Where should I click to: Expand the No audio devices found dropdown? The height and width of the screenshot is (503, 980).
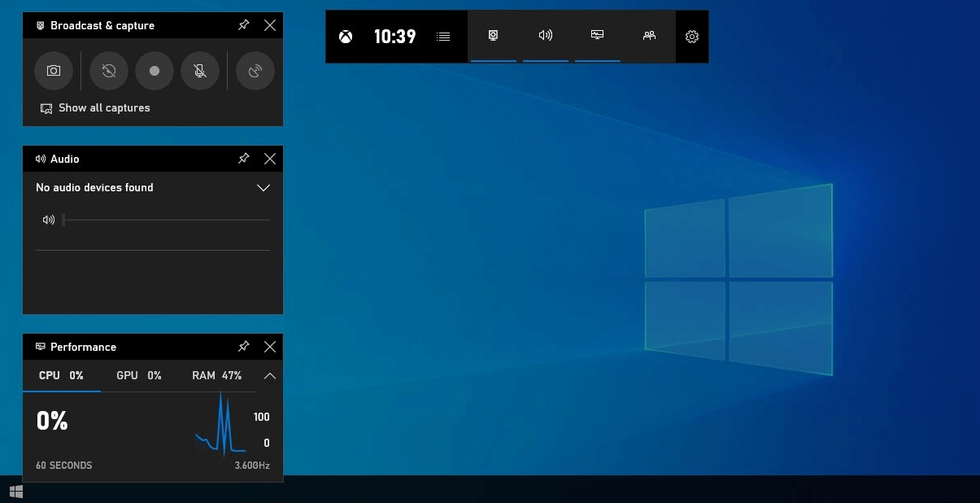click(153, 187)
